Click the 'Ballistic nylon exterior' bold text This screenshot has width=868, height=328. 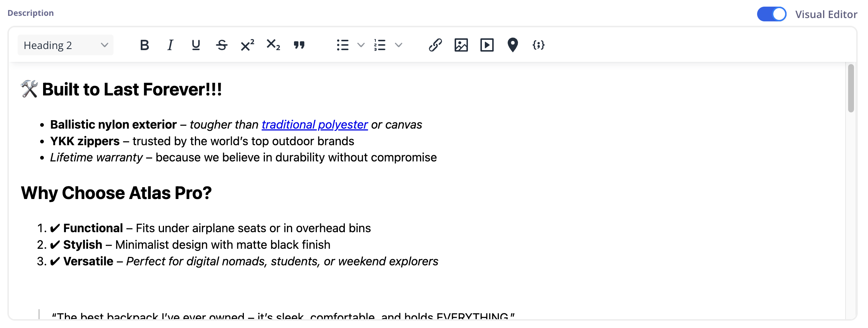point(113,125)
